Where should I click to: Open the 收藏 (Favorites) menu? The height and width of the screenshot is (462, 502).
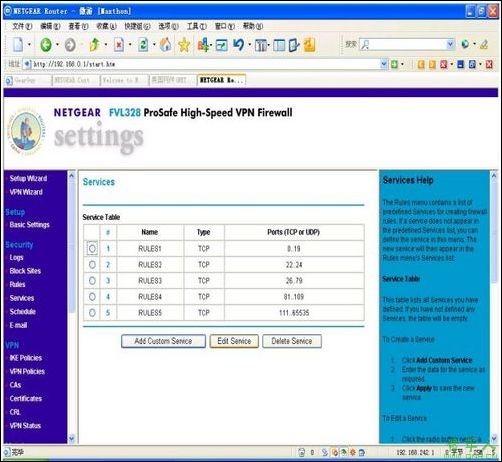[106, 26]
